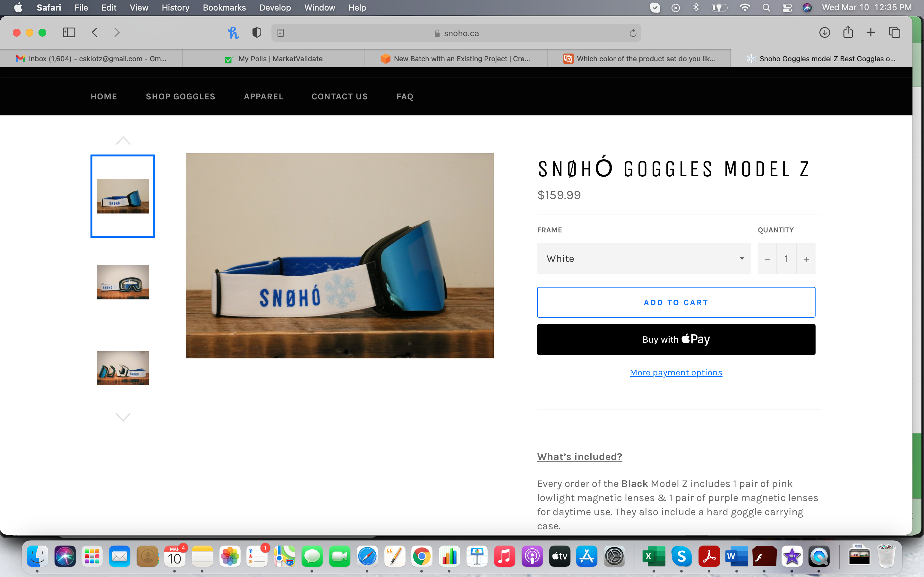The width and height of the screenshot is (924, 577).
Task: Open More payment options link
Action: (x=676, y=372)
